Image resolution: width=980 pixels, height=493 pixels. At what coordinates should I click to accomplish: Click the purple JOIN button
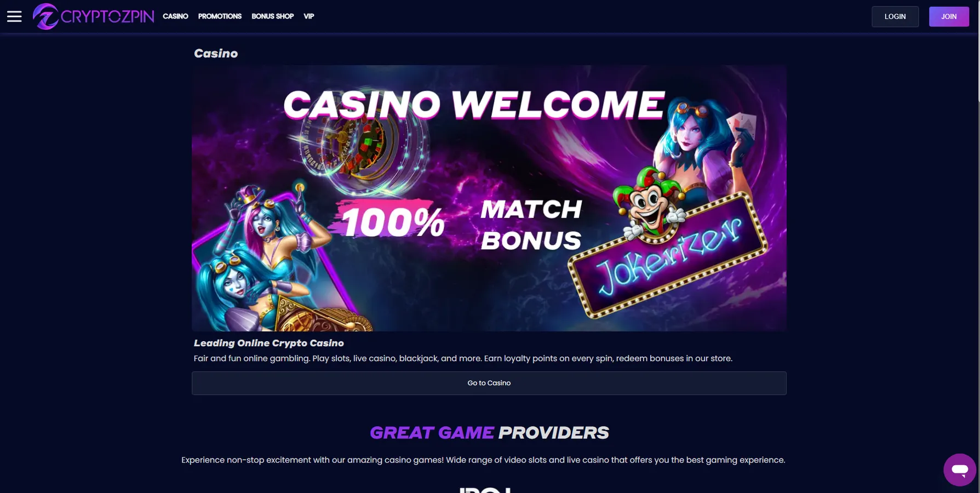pos(949,16)
